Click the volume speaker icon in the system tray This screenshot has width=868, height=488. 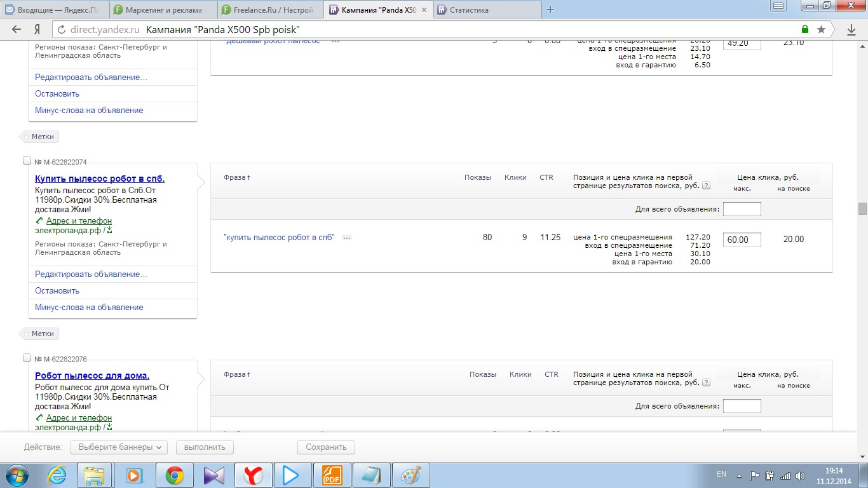(801, 475)
